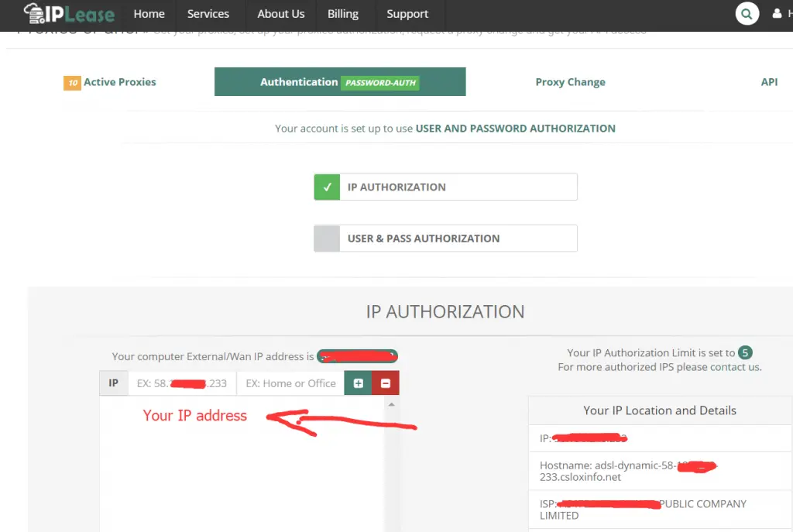Open the Home menu

click(149, 14)
